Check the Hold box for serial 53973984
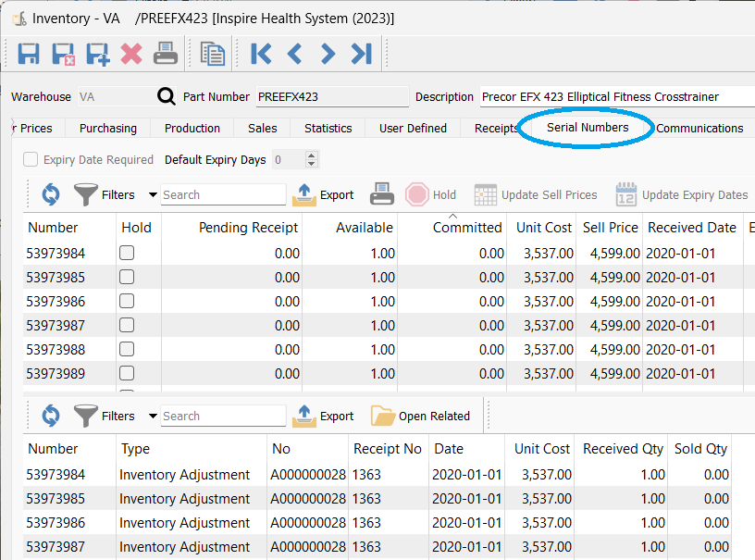755x560 pixels. (127, 253)
